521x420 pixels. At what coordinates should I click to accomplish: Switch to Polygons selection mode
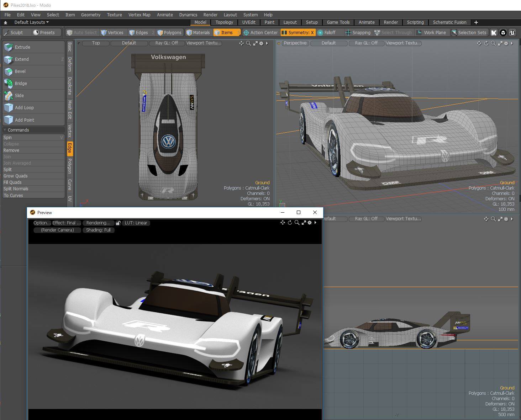[x=169, y=32]
